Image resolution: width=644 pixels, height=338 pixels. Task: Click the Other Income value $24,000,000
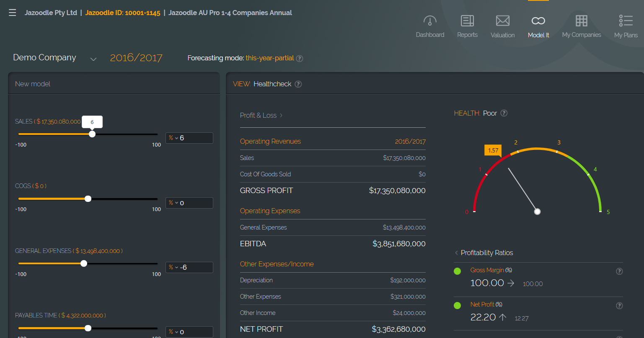pos(409,313)
